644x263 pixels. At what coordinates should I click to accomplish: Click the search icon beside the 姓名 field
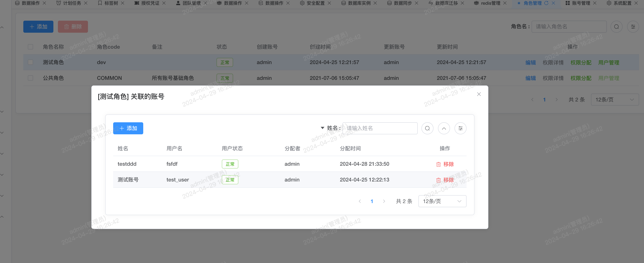[427, 128]
